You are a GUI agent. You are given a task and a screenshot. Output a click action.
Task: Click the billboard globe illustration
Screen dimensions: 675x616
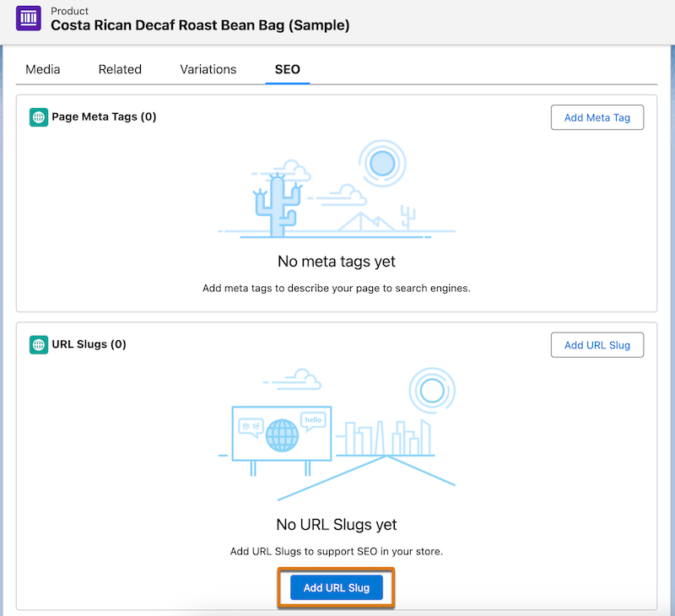point(336,434)
